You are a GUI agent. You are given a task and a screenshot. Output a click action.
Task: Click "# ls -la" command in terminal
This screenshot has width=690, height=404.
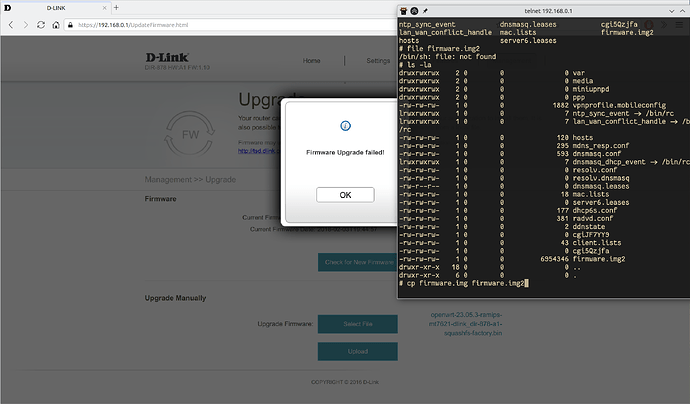point(415,65)
